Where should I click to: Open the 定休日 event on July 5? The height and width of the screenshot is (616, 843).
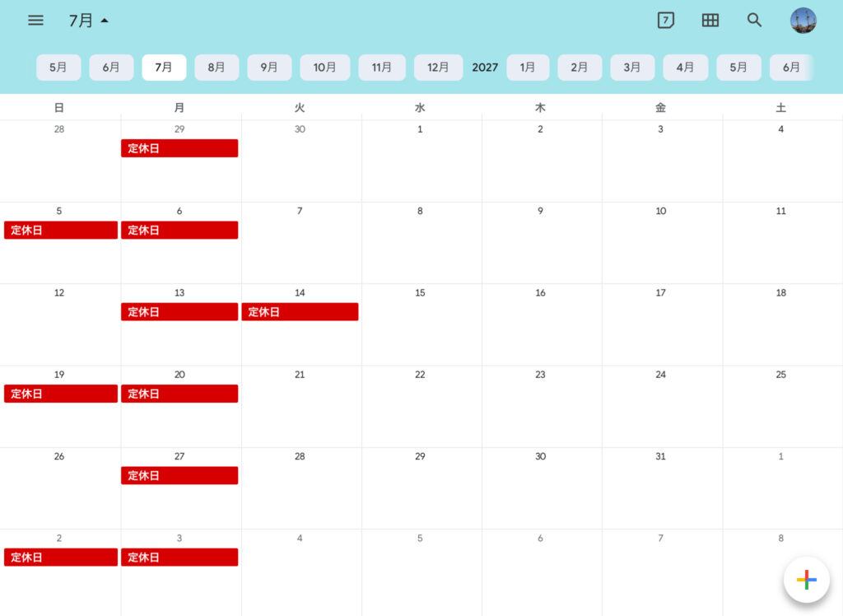pos(61,231)
